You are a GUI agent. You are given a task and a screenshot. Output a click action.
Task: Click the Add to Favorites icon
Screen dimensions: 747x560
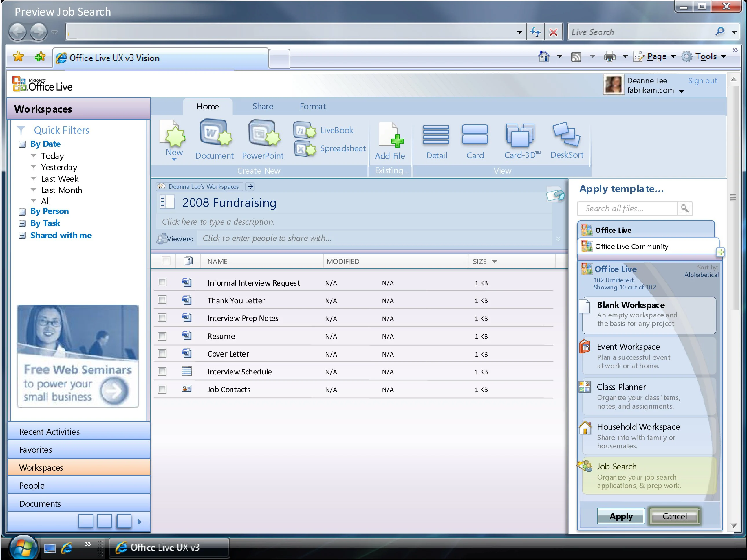[40, 57]
